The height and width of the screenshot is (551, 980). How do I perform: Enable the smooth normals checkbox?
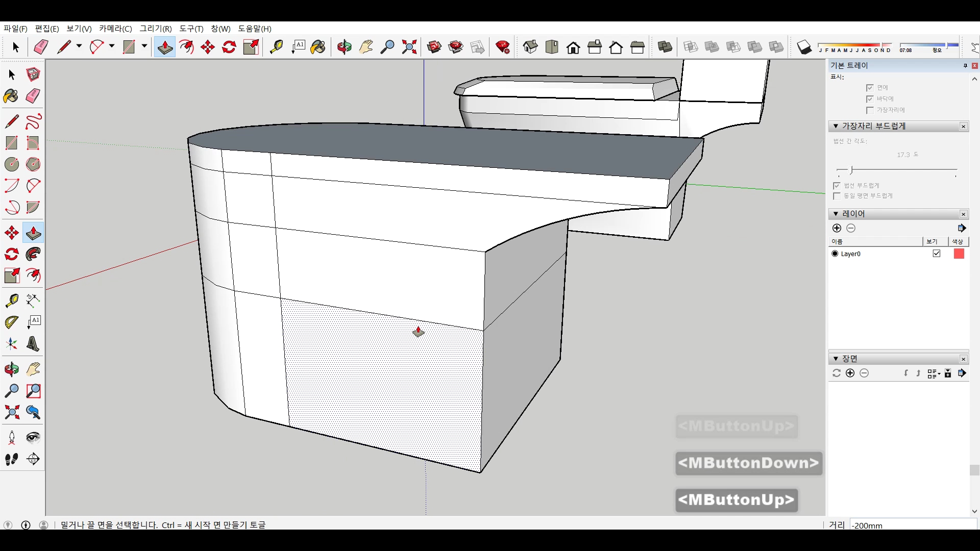coord(837,186)
